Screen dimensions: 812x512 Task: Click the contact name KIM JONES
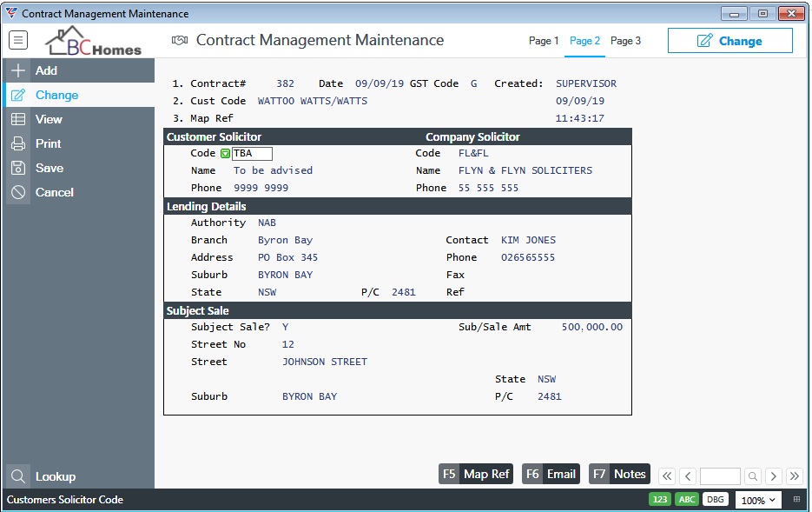[x=528, y=241]
